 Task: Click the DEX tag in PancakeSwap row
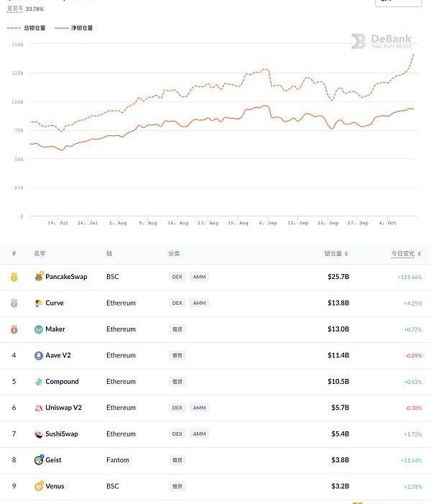(177, 277)
